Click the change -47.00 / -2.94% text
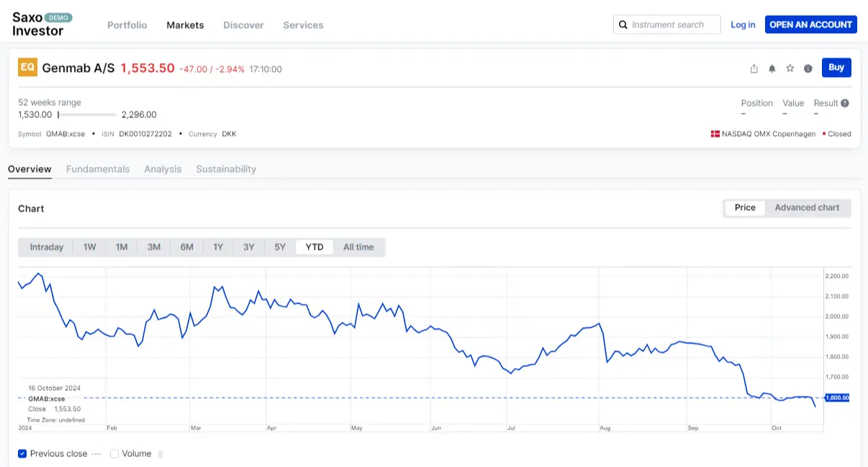This screenshot has height=467, width=868. click(212, 69)
